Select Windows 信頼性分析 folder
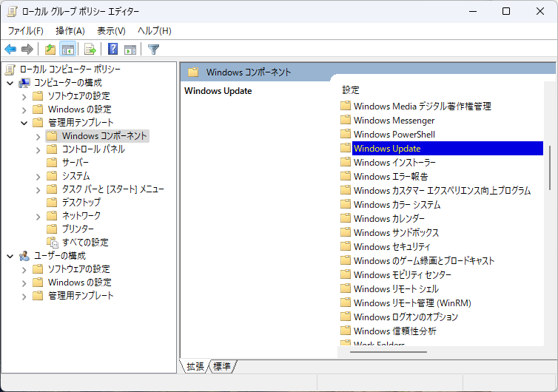The image size is (558, 392). click(x=394, y=331)
